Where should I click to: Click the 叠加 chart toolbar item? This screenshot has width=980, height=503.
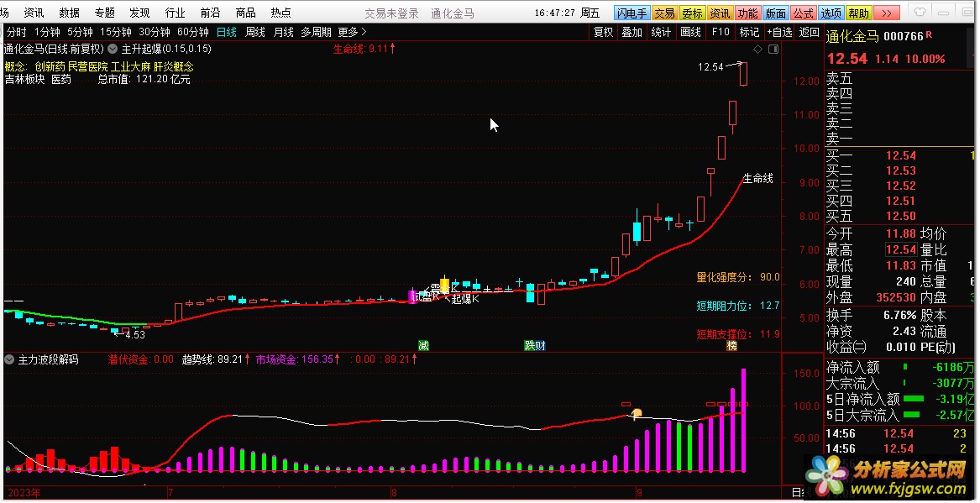(631, 32)
